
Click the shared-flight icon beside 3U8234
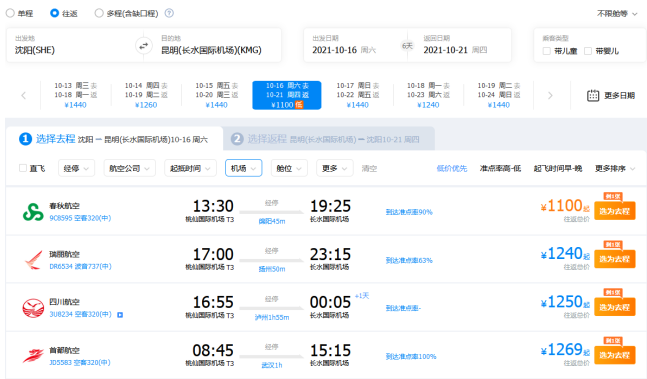click(120, 315)
